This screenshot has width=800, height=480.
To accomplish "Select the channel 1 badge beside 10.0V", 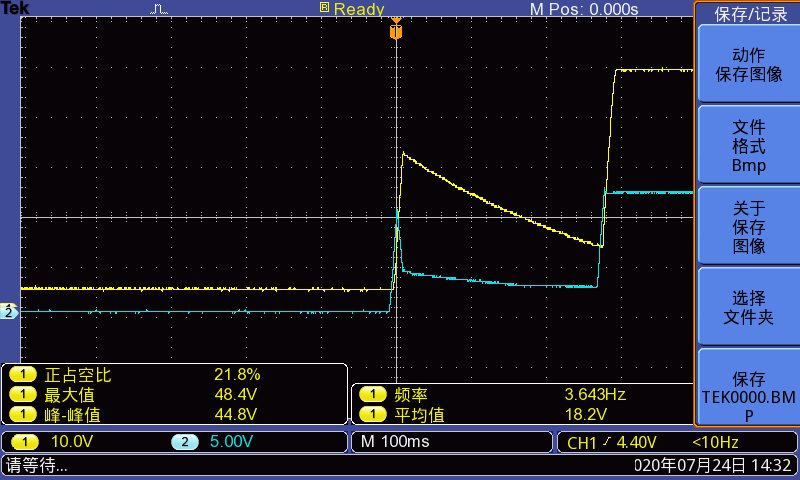I will (x=24, y=442).
